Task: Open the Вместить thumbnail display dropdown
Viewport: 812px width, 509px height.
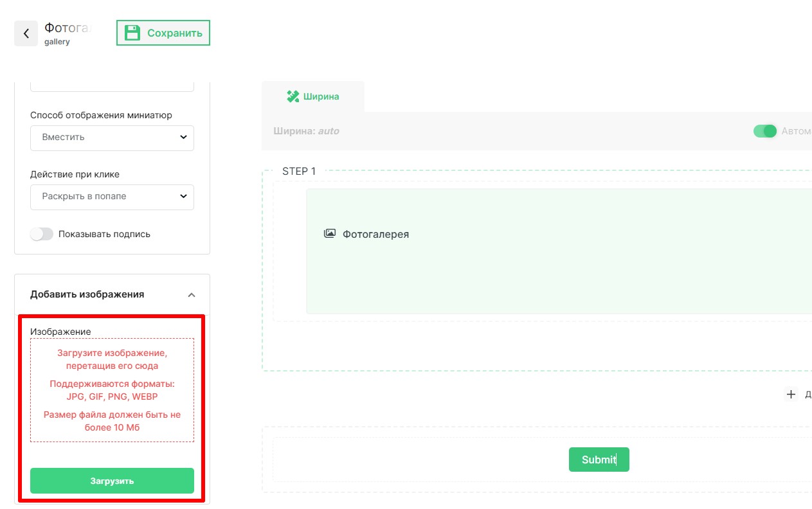Action: click(112, 138)
